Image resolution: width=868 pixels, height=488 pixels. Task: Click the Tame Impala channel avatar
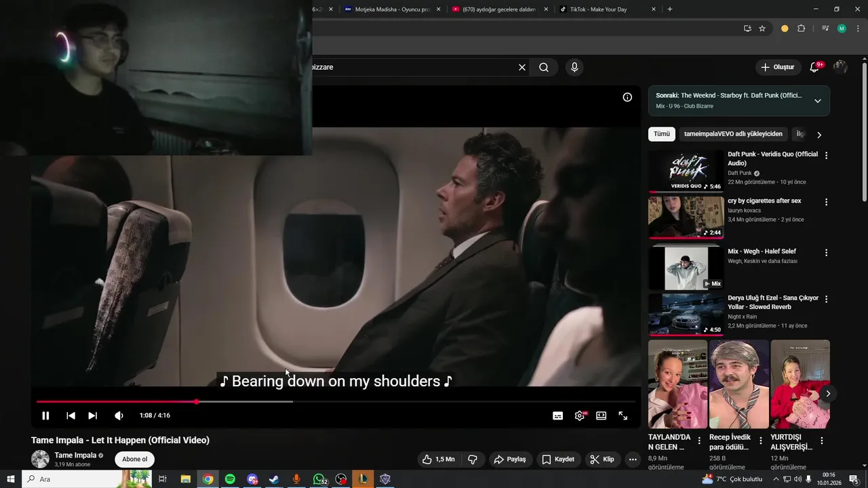click(x=41, y=459)
